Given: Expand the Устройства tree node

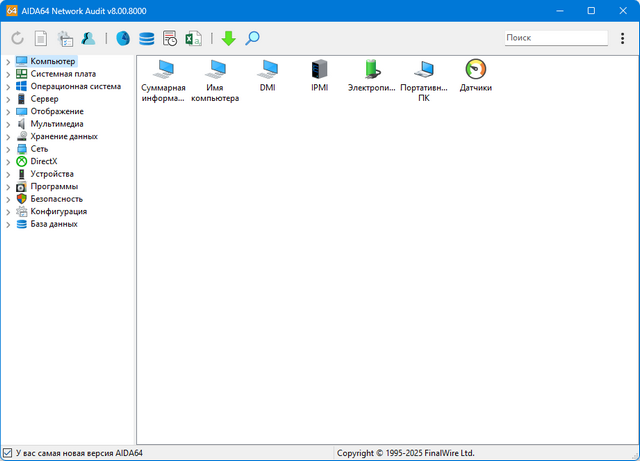Looking at the screenshot, I should (8, 174).
